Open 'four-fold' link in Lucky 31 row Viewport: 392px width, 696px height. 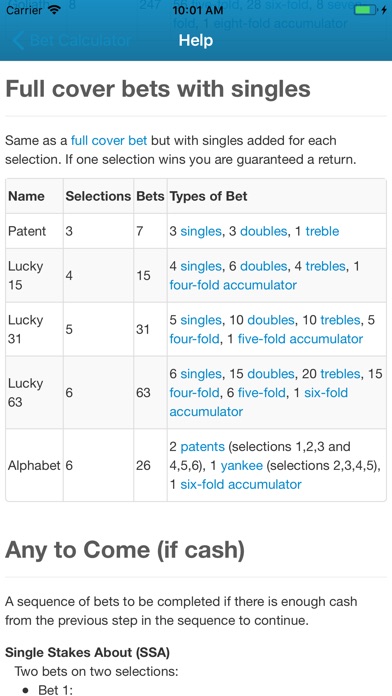coord(194,339)
